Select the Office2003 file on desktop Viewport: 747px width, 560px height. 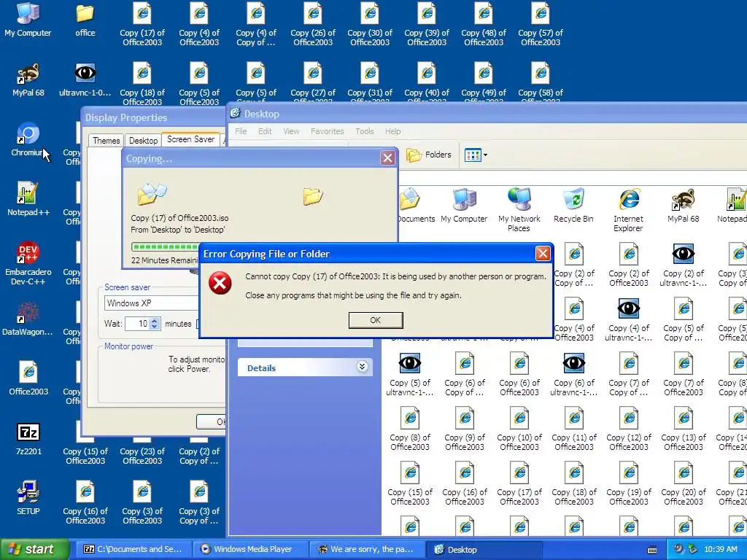click(x=28, y=378)
